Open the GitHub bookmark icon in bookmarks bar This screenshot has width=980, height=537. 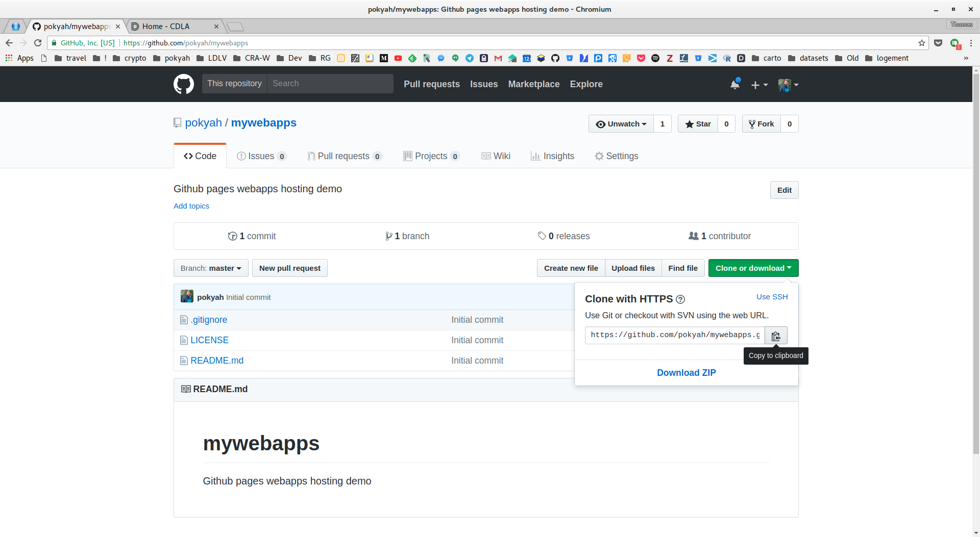point(555,58)
